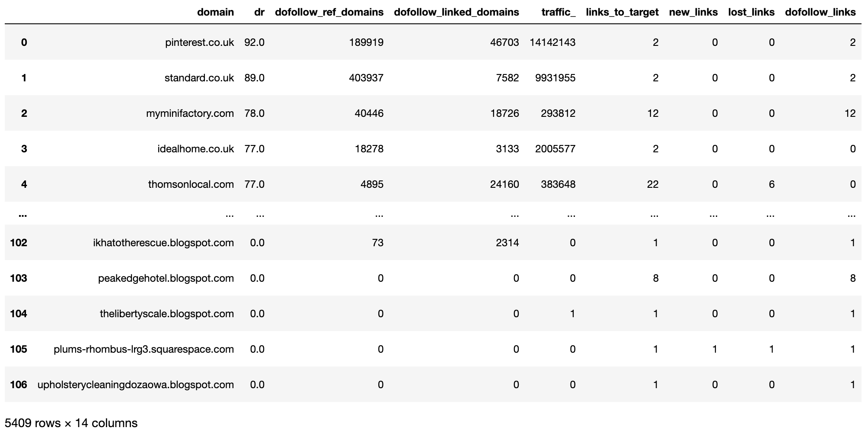Select the standard.co.uk domain entry

198,78
